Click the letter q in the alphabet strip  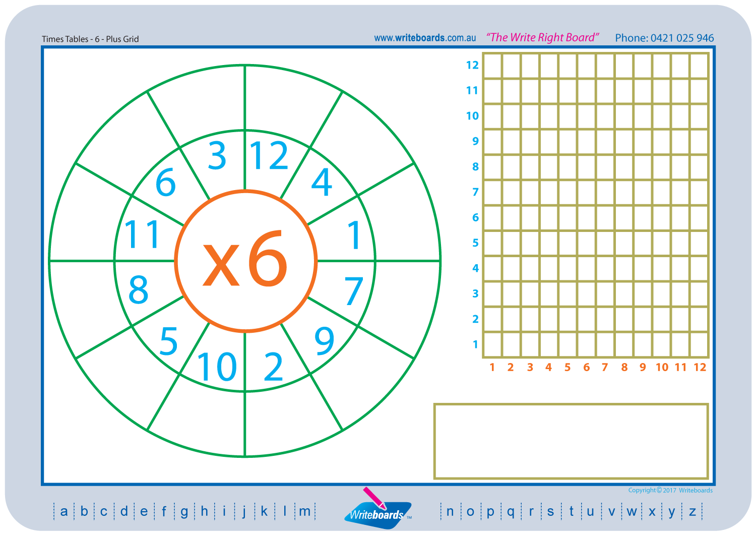point(511,512)
